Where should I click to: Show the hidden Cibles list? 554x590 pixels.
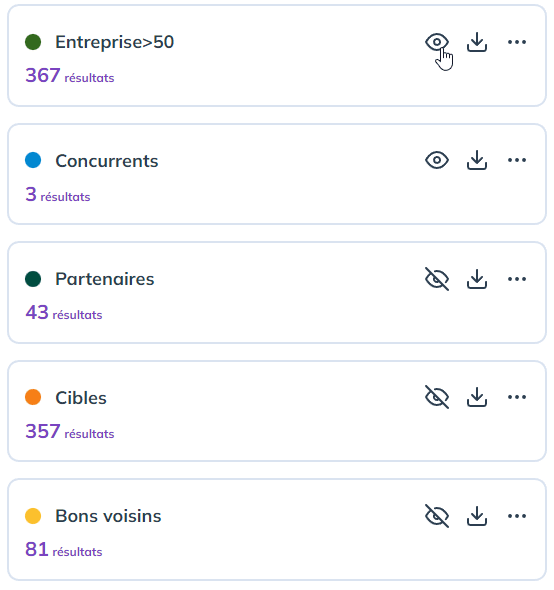point(437,397)
